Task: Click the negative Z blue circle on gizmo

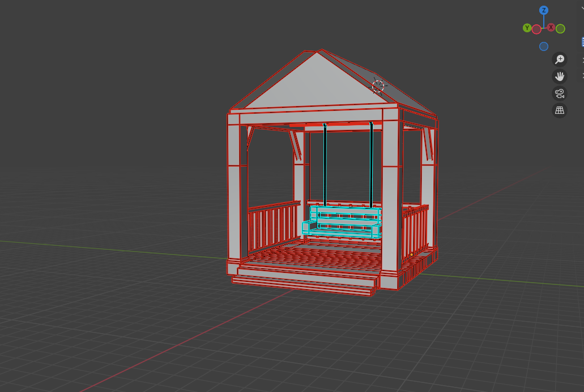Action: [544, 46]
